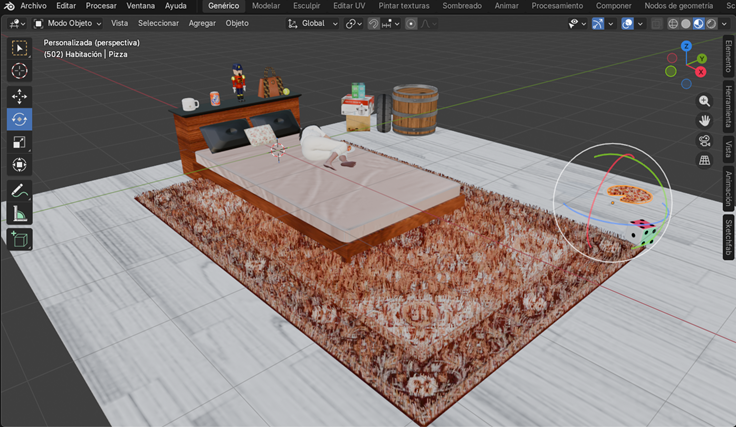Open the Global transform orientation dropdown

[x=313, y=23]
